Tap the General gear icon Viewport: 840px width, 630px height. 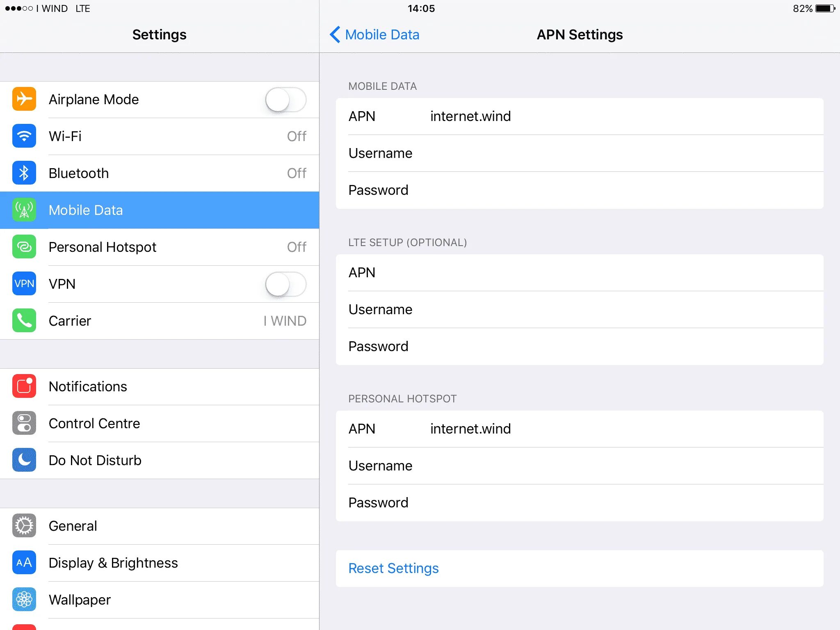24,526
